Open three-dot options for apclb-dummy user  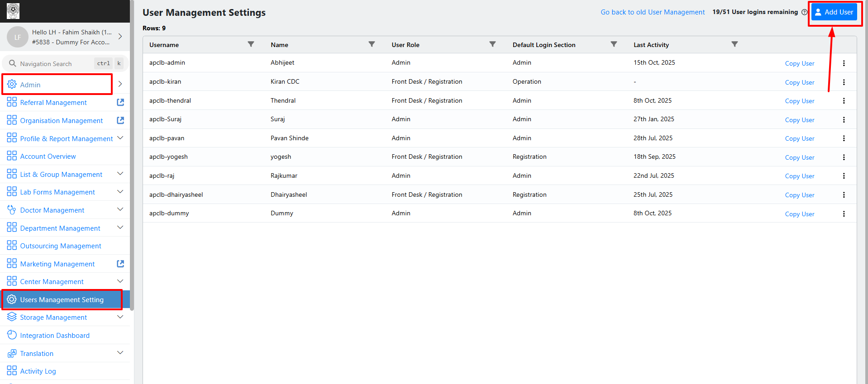(844, 214)
